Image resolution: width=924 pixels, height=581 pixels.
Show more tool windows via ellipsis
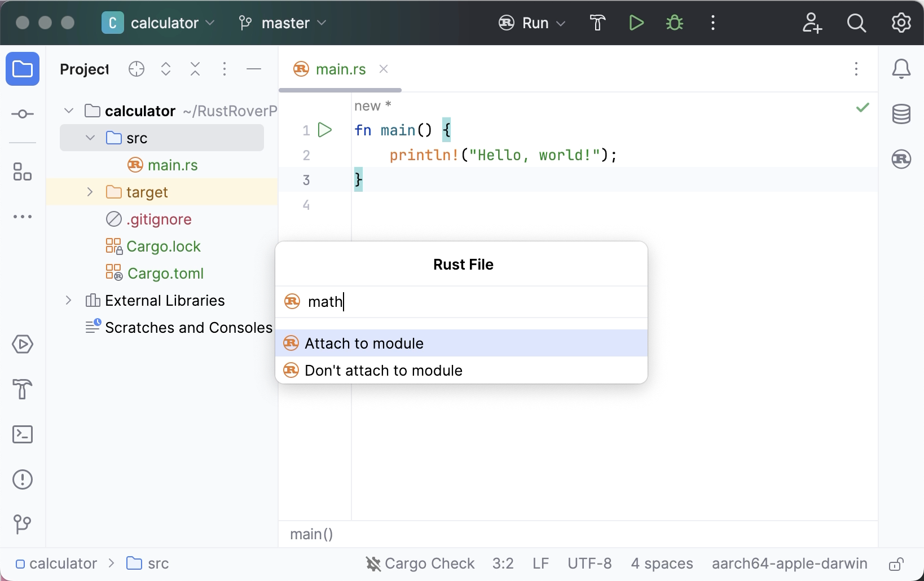click(23, 217)
